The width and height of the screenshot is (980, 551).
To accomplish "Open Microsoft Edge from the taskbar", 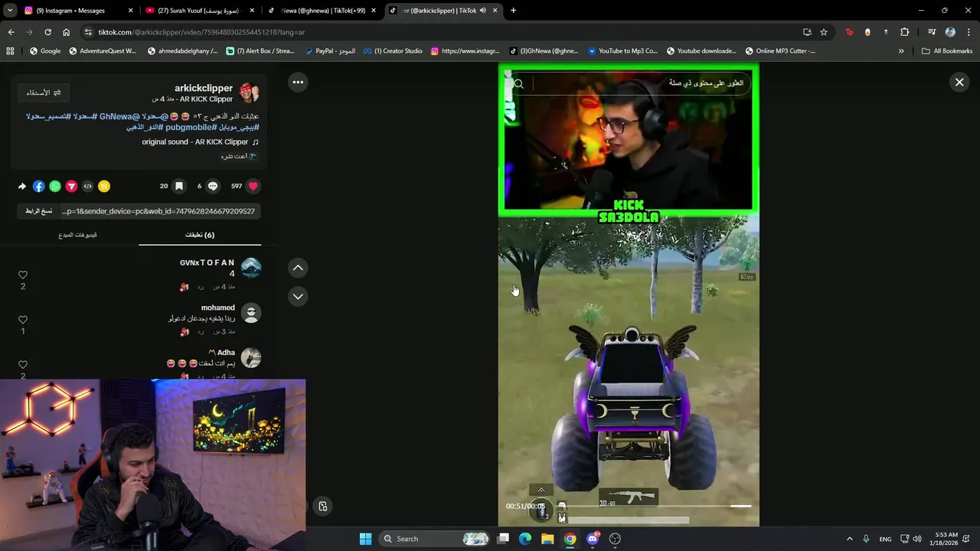I will click(x=525, y=539).
